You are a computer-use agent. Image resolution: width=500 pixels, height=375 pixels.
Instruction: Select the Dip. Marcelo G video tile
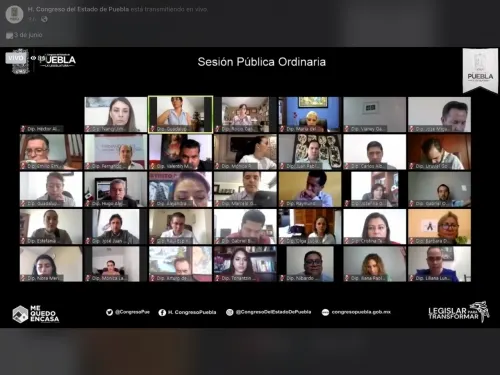[x=245, y=189]
